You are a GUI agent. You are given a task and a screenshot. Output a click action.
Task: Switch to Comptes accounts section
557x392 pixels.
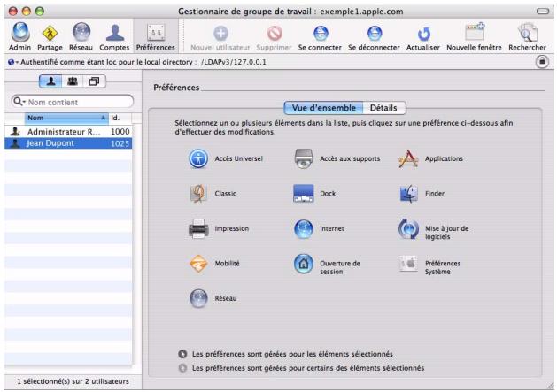point(114,36)
